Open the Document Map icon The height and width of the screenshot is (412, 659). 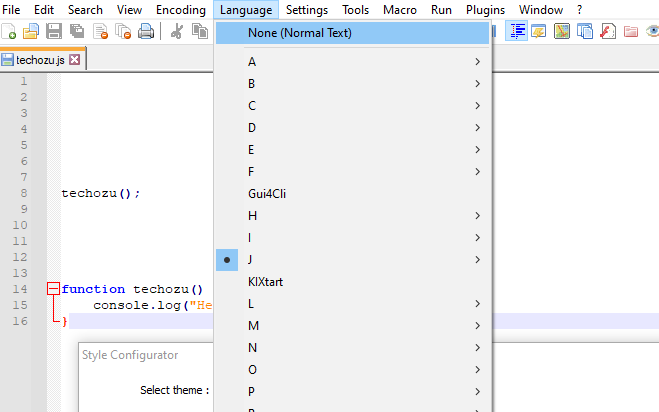pyautogui.click(x=562, y=32)
